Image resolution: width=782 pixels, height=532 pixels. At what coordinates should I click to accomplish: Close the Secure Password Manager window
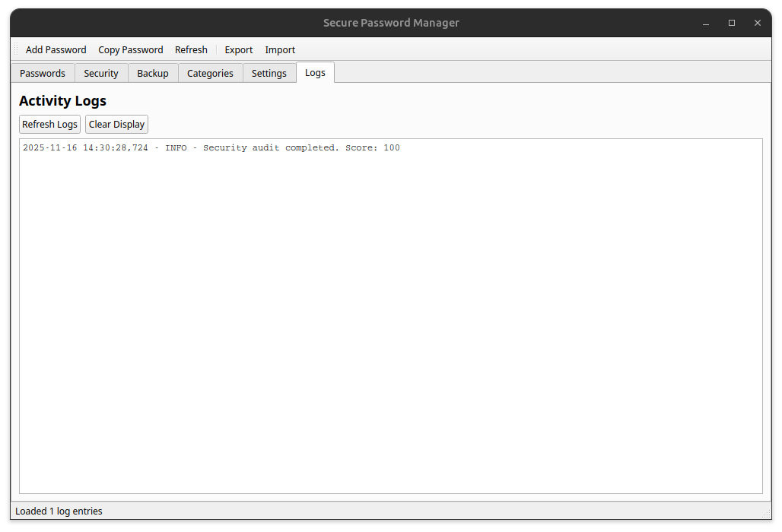(x=758, y=23)
